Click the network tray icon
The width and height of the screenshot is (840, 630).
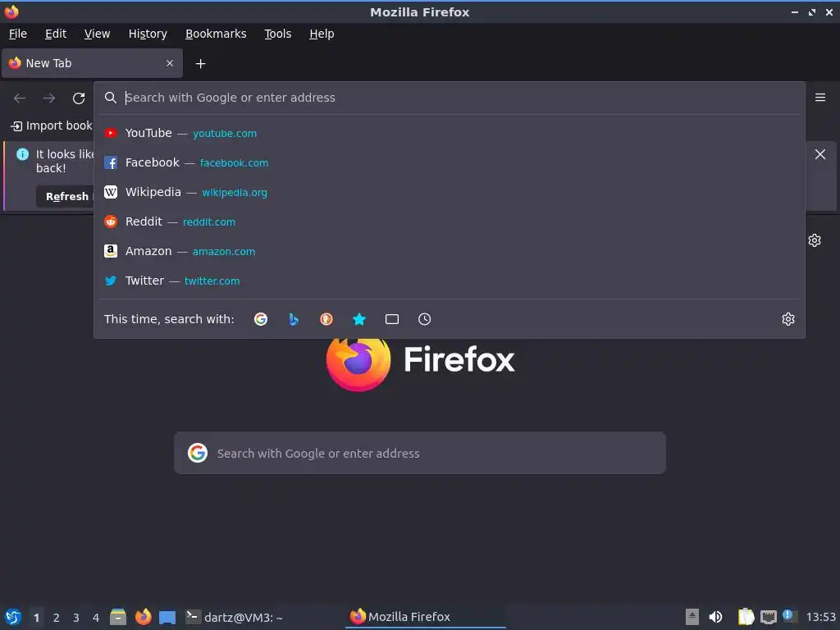point(768,617)
